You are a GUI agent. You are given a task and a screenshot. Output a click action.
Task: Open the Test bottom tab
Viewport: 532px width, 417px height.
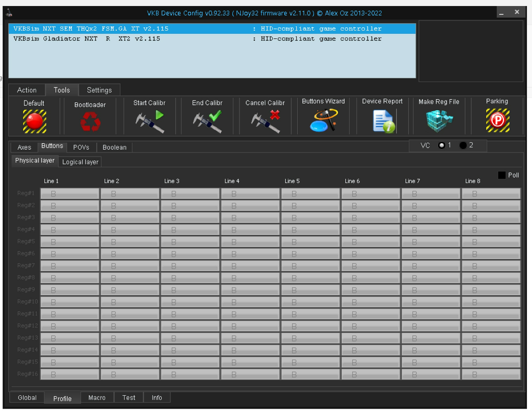(x=129, y=398)
